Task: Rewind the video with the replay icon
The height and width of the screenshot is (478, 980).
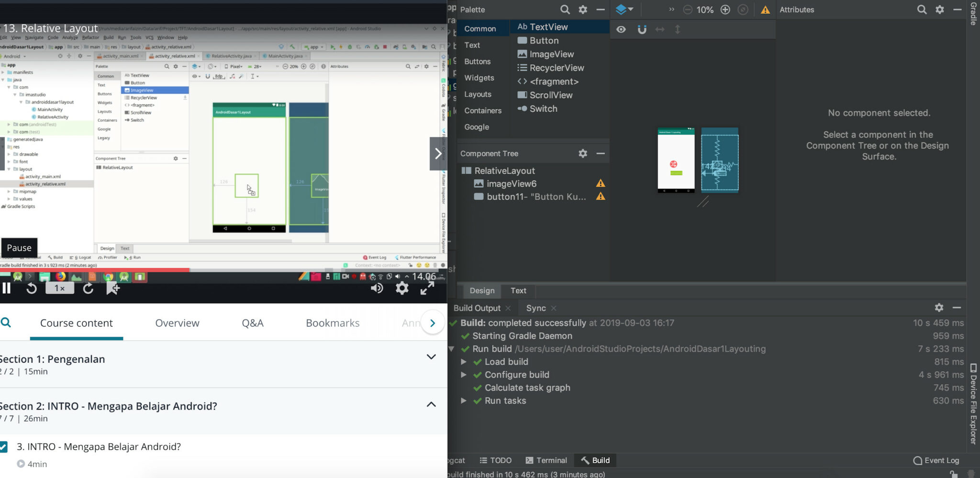Action: (x=32, y=288)
